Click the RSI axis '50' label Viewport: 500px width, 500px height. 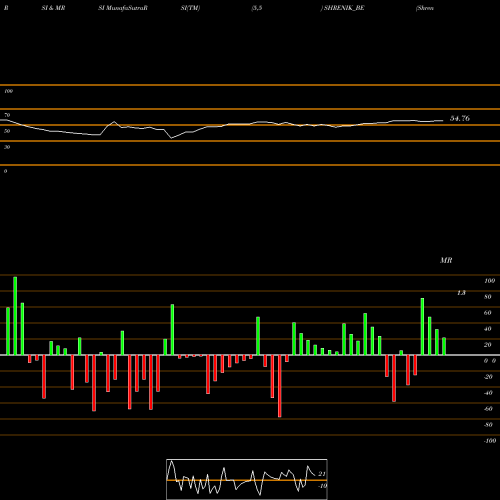click(x=7, y=131)
